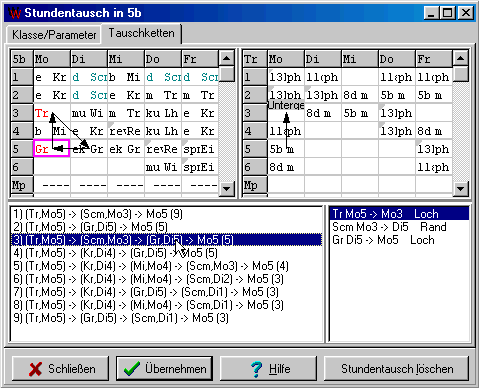Click the '5b m' cell in Tr Thursday period 2
The width and height of the screenshot is (479, 388).
pos(397,95)
